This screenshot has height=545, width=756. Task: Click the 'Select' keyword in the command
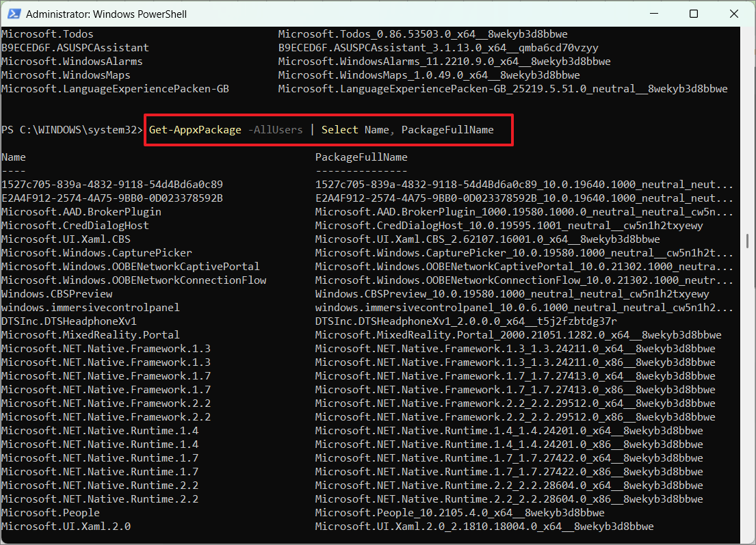[x=340, y=130]
